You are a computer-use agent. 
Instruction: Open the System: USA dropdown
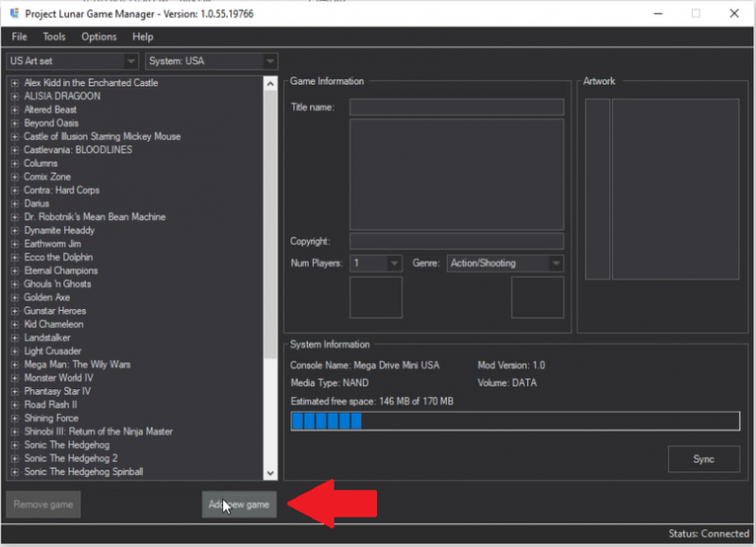click(211, 61)
